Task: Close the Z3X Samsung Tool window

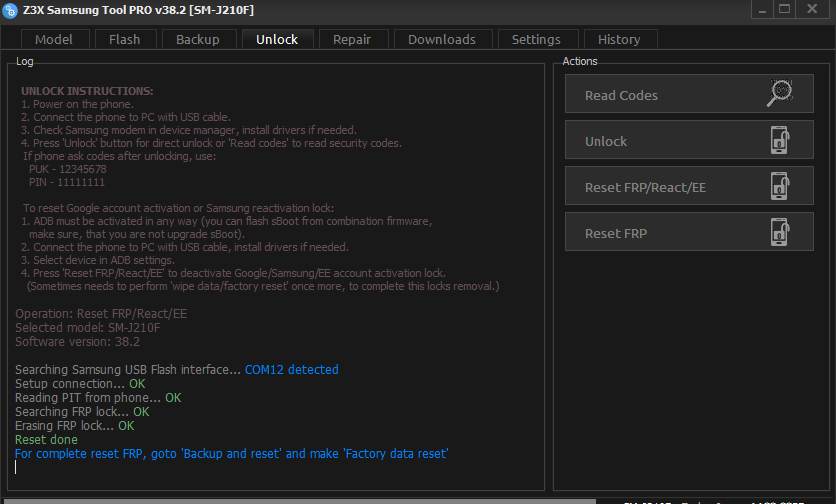Action: pos(812,10)
